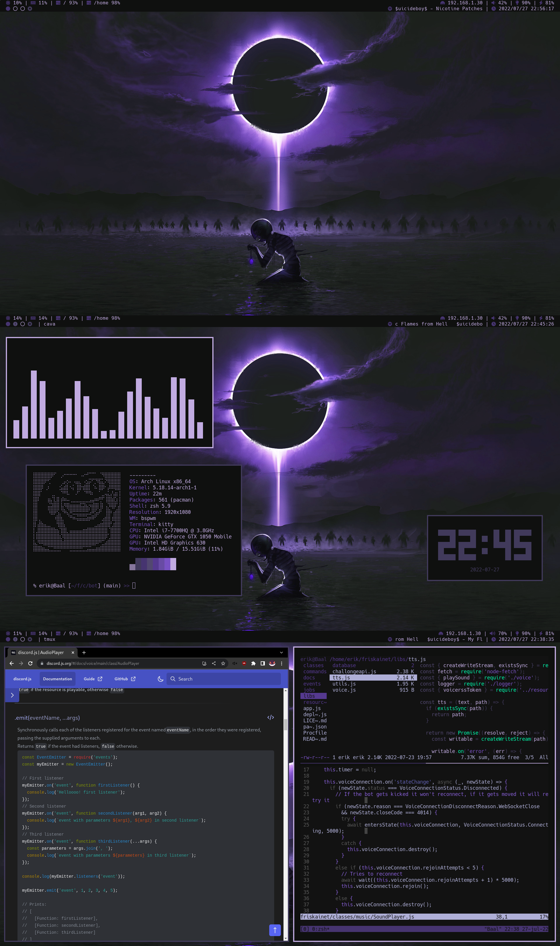The height and width of the screenshot is (946, 560).
Task: Select the discord.js | AudioPlayer browser tab
Action: tap(41, 652)
